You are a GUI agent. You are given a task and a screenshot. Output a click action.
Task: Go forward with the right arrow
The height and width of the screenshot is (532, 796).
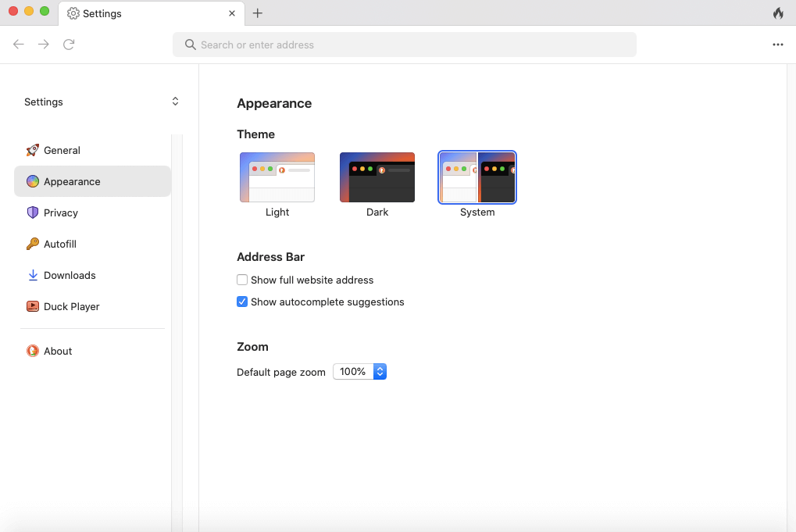[44, 45]
